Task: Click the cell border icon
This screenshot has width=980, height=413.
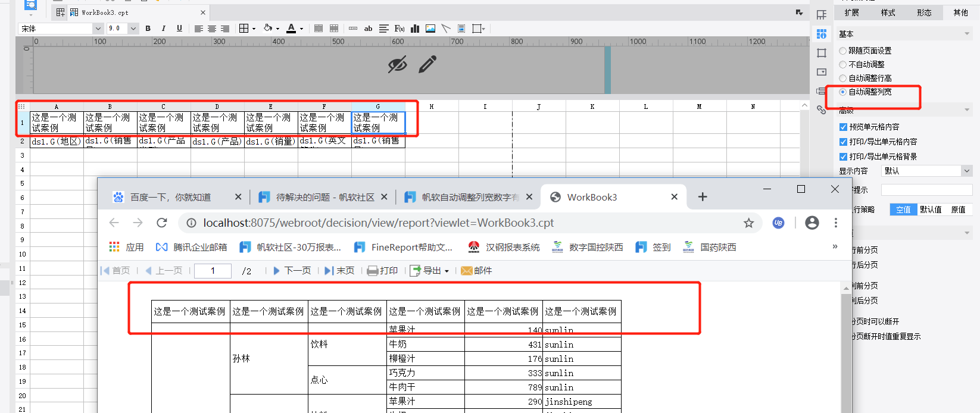Action: [x=244, y=28]
